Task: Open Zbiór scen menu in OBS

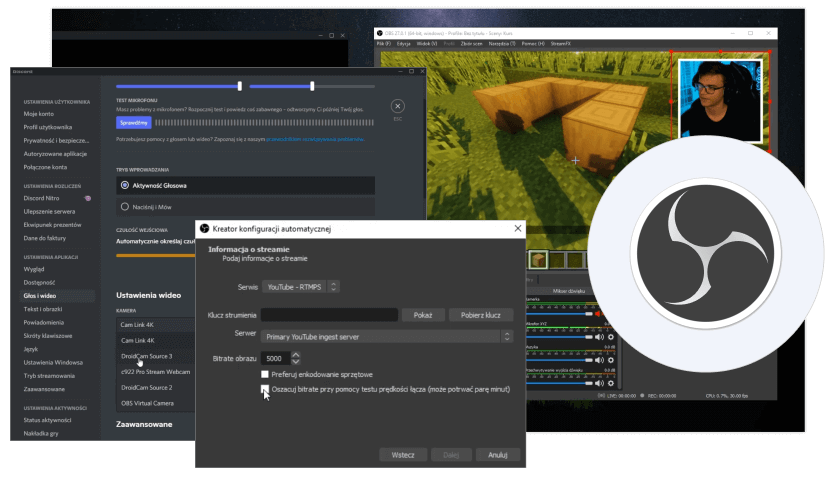Action: tap(472, 44)
